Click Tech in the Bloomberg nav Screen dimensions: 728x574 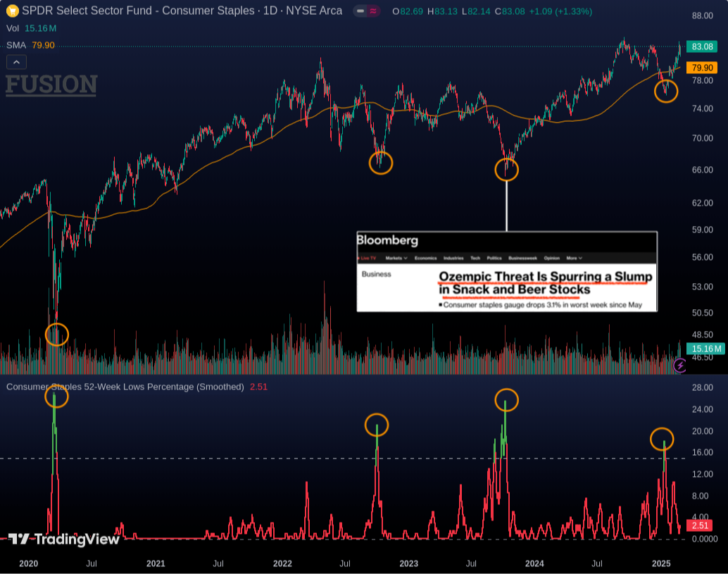(x=475, y=258)
